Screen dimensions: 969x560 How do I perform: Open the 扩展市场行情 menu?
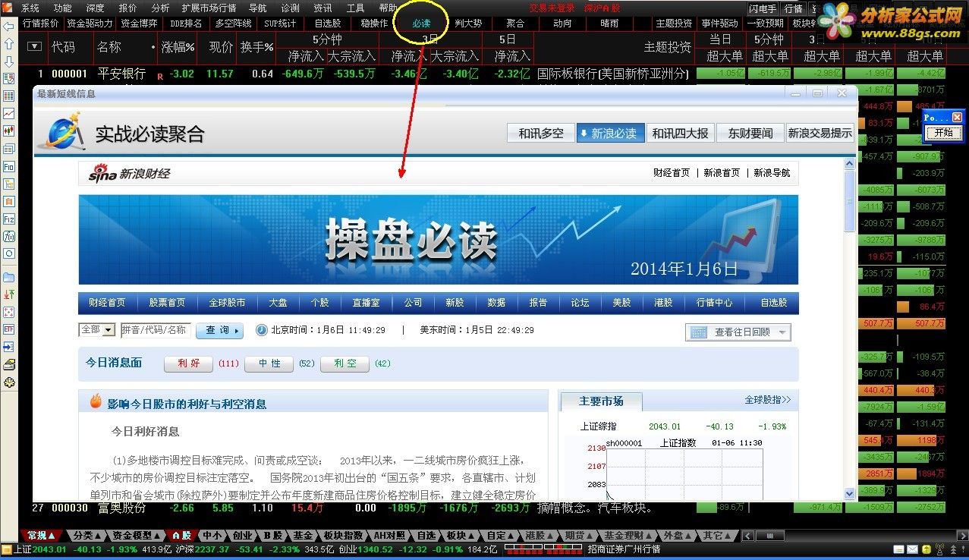[x=209, y=8]
